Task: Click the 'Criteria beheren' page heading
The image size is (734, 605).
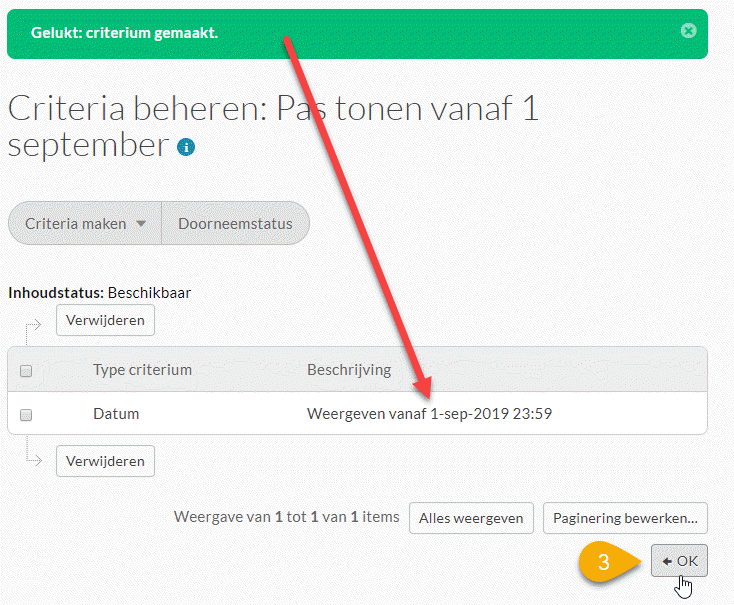Action: pos(273,126)
